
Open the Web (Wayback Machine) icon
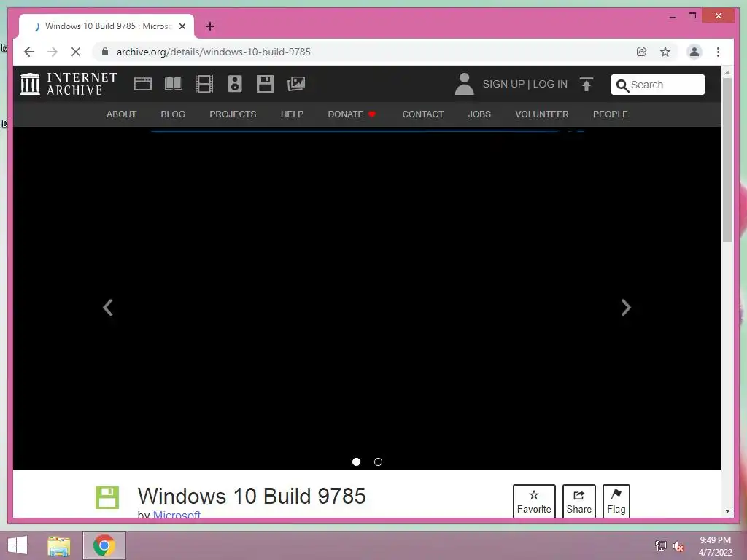tap(142, 85)
